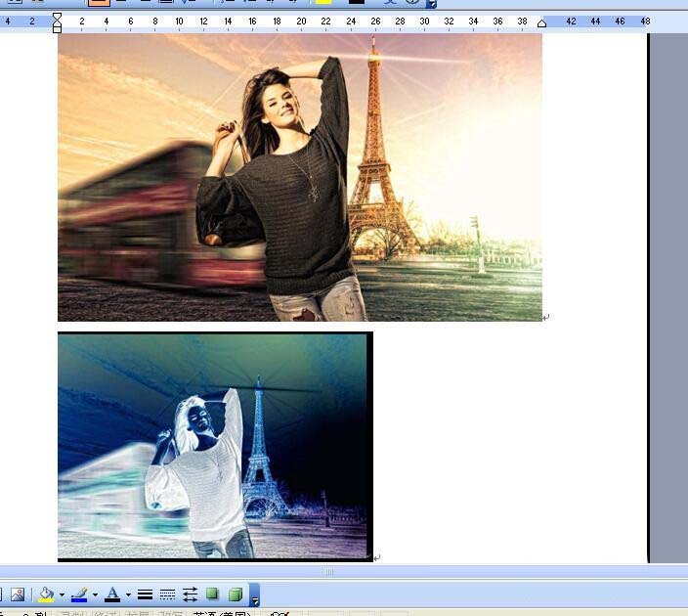Expand the Fill Color dropdown arrow
The height and width of the screenshot is (616, 688).
pos(61,594)
